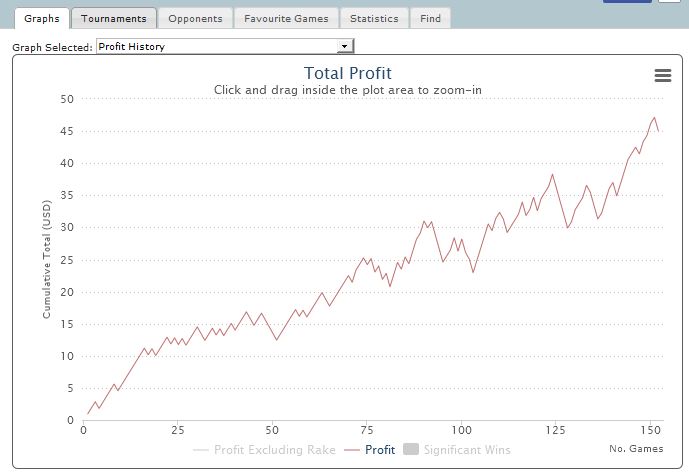The height and width of the screenshot is (473, 689).
Task: Click the profit line dip near game 51
Action: 276,339
